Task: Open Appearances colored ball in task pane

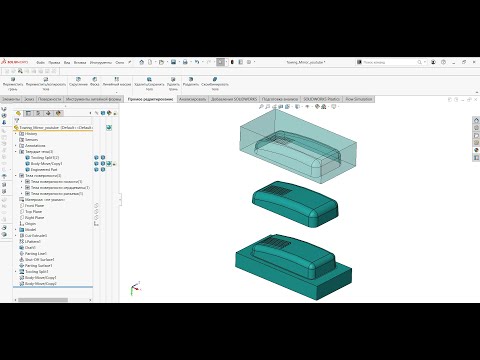Action: coord(476,150)
